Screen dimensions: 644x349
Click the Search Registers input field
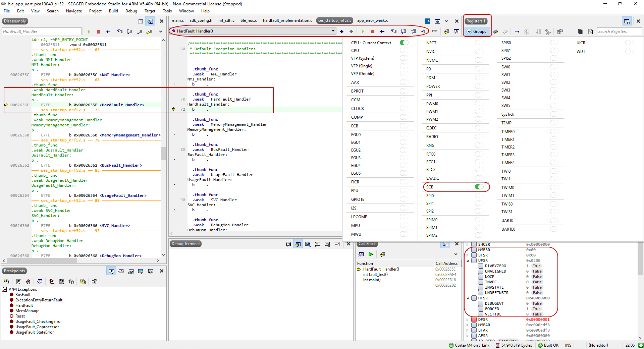[619, 31]
